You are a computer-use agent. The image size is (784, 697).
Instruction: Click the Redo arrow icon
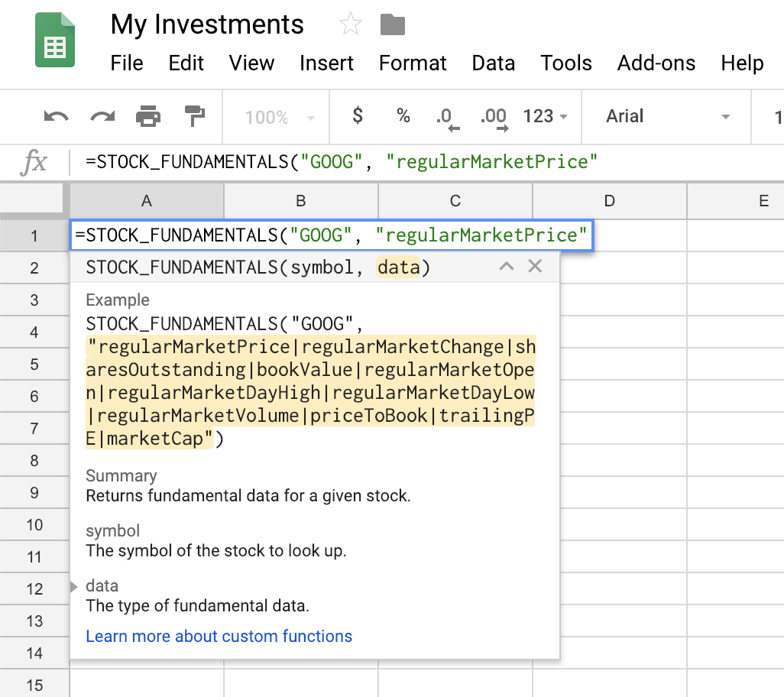(102, 116)
